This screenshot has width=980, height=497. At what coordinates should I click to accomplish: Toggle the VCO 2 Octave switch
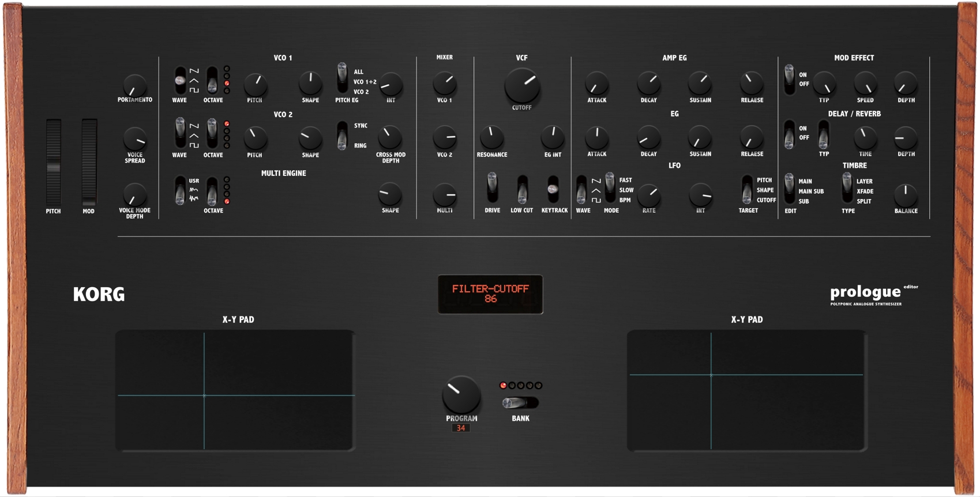(212, 133)
